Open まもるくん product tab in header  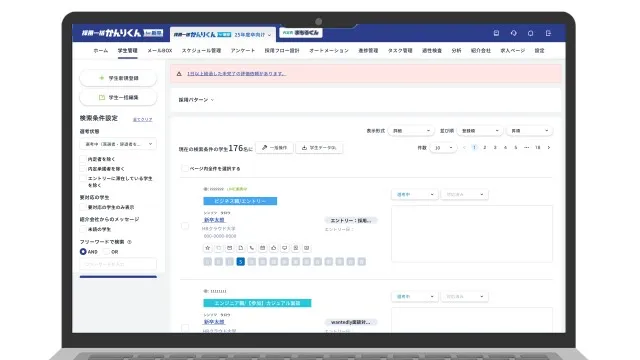pos(301,33)
